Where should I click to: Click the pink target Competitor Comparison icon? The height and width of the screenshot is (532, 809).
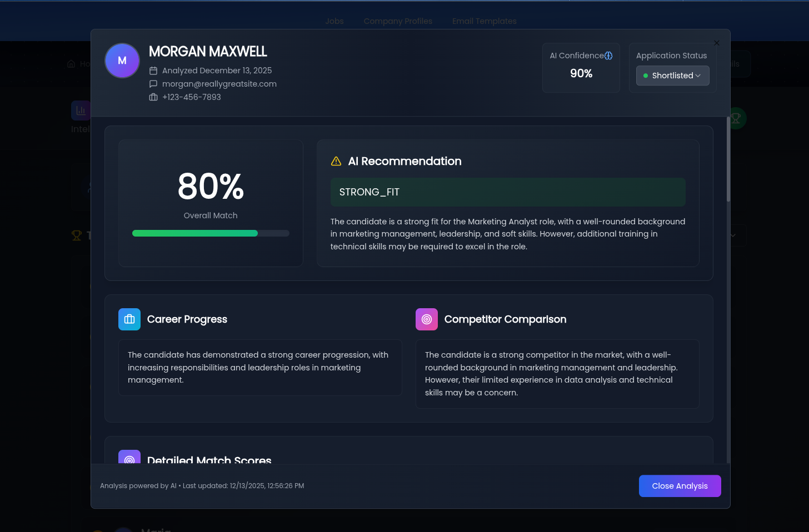427,319
